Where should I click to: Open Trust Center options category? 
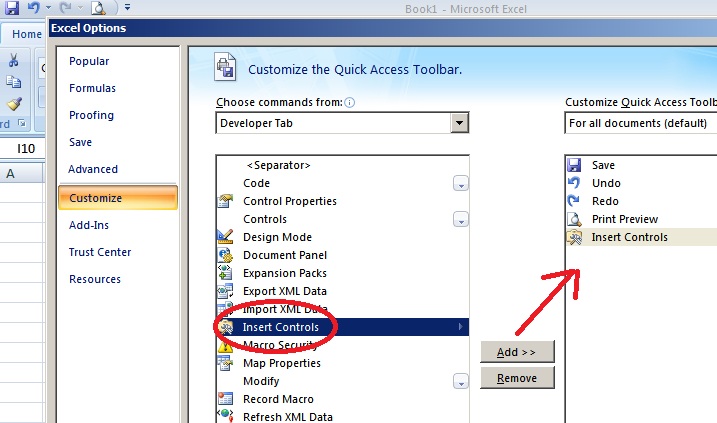[100, 252]
